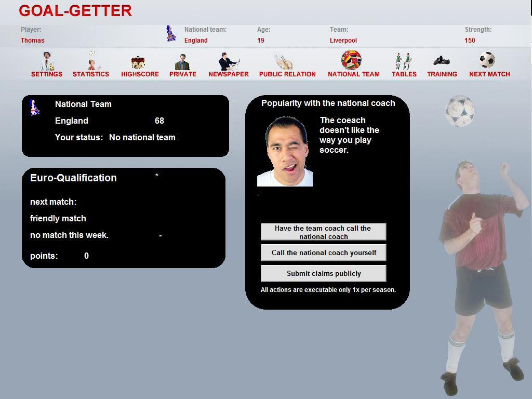Click the no match this week text
Screen dimensions: 532x399
point(69,235)
